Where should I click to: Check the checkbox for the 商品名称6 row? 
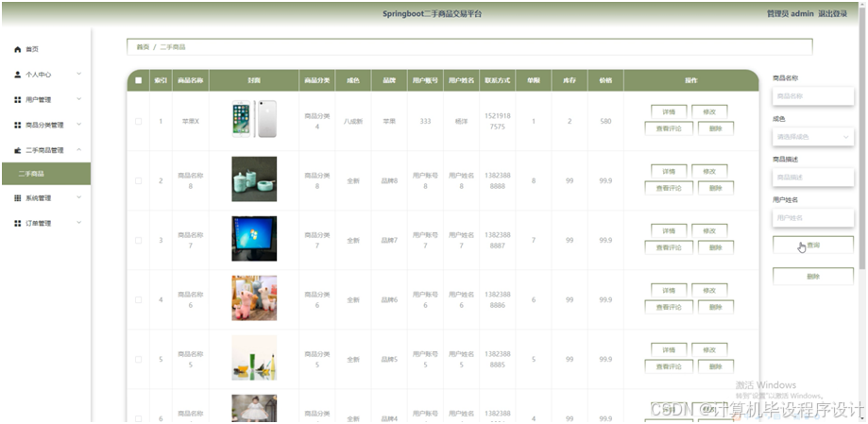139,300
